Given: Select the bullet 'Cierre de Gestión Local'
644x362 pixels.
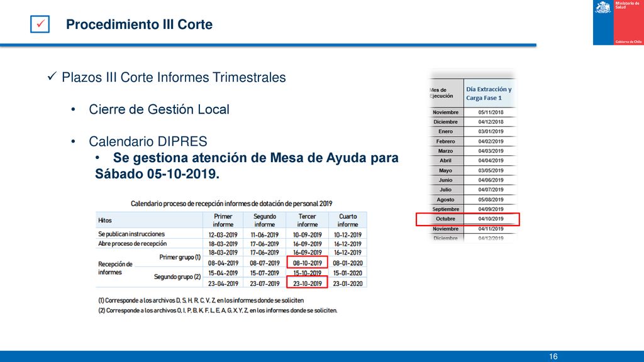Looking at the screenshot, I should click(159, 109).
